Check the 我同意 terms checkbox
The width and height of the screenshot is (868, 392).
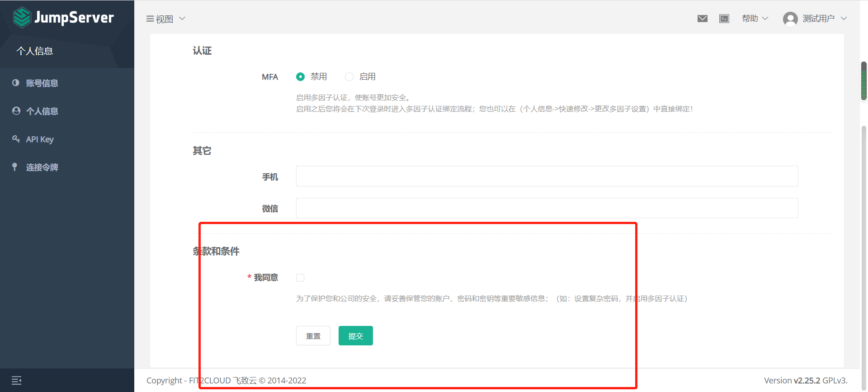300,277
